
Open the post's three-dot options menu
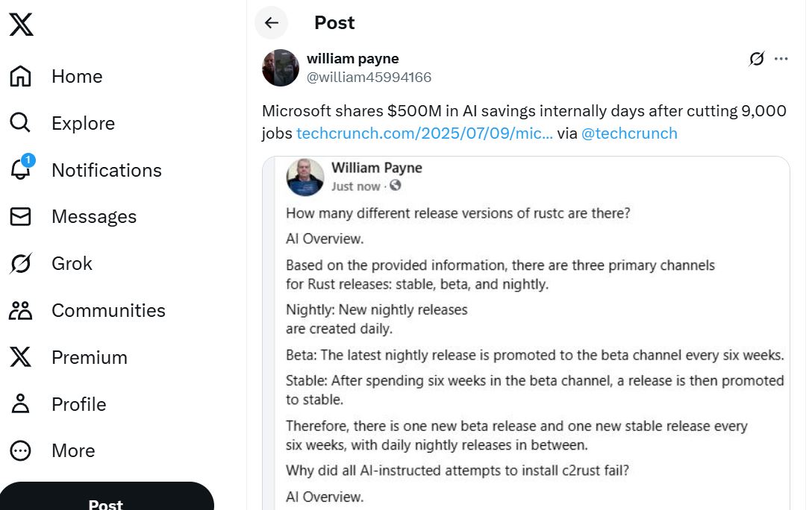click(x=781, y=59)
